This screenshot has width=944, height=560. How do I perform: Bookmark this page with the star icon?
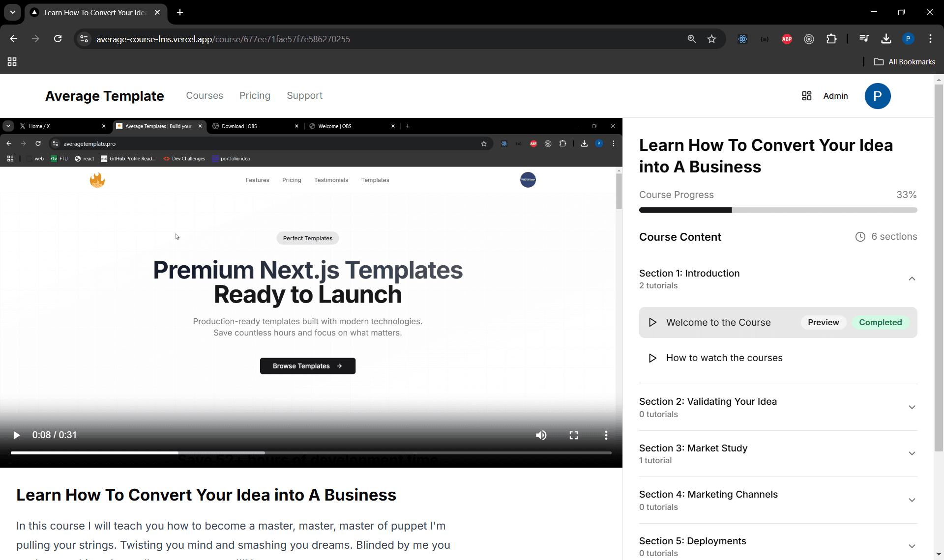pyautogui.click(x=711, y=39)
